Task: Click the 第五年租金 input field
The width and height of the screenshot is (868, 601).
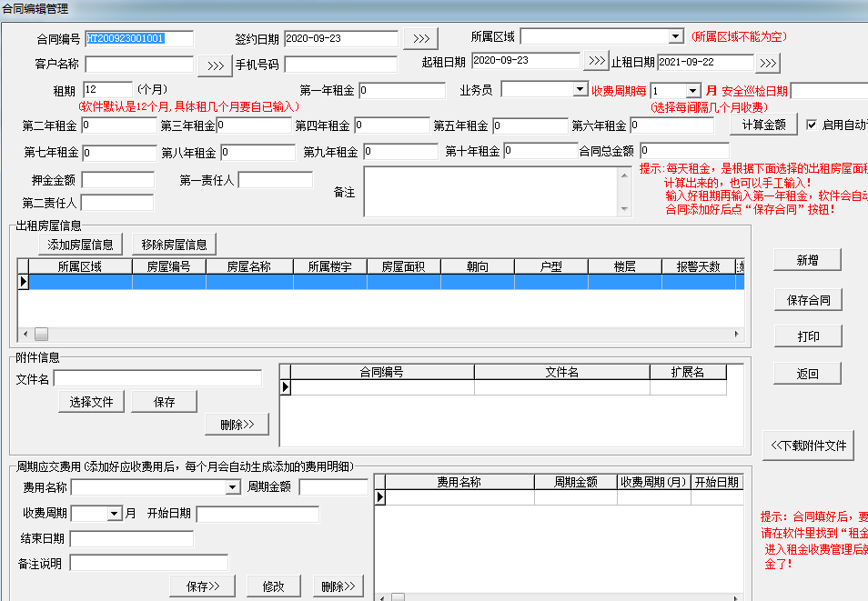Action: (x=530, y=125)
